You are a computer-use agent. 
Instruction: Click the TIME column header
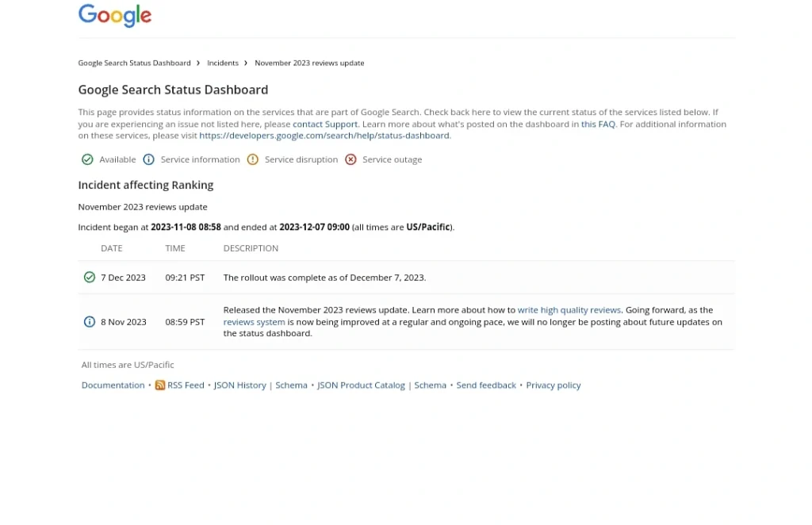tap(175, 248)
